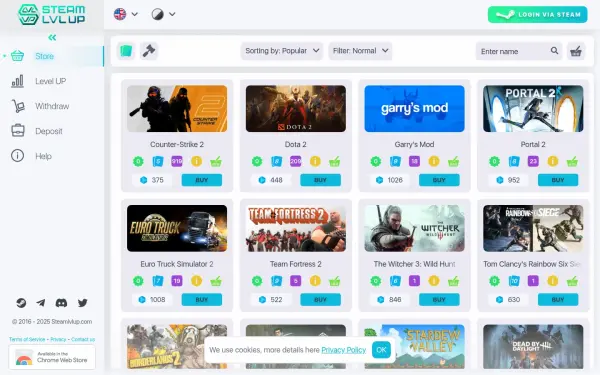
Task: Click Counter-Strike 2 yellow info icon
Action: [x=196, y=161]
